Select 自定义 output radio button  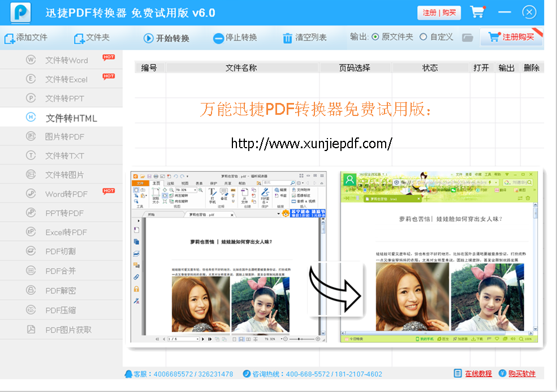tap(423, 37)
